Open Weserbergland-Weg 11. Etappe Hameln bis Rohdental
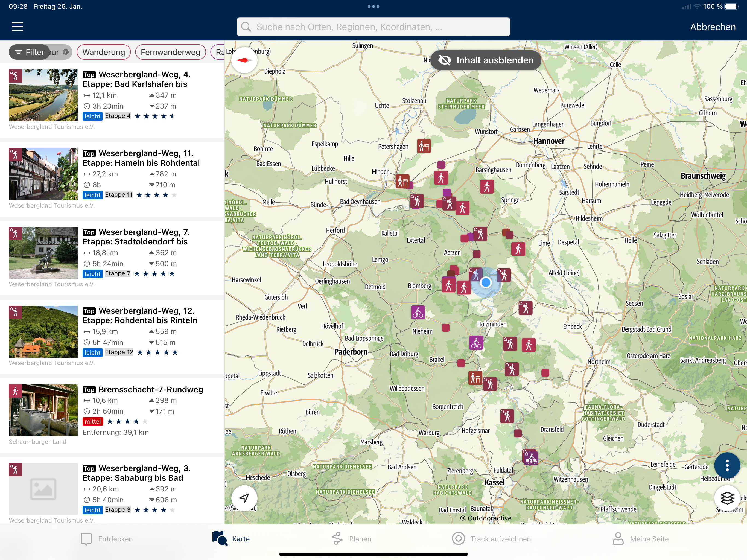 tap(112, 179)
